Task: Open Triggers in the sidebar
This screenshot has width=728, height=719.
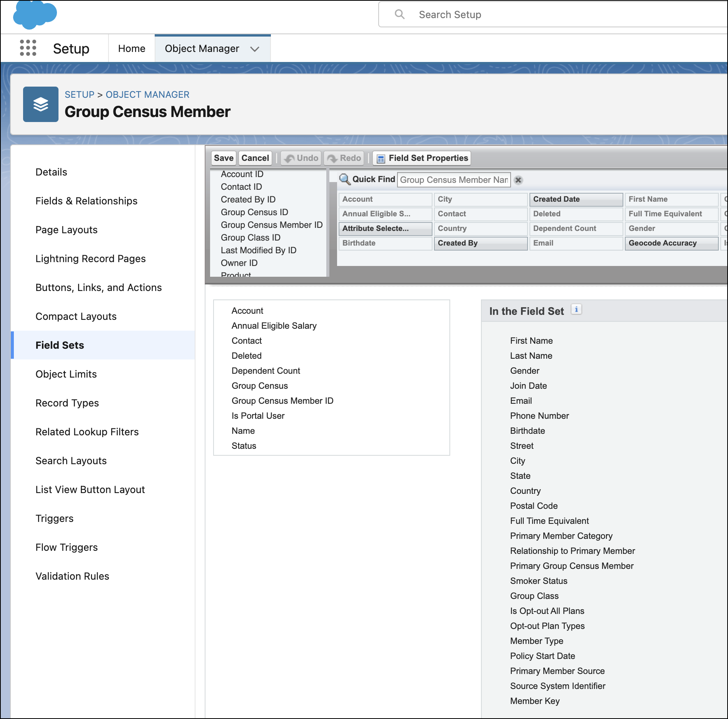Action: pos(54,518)
